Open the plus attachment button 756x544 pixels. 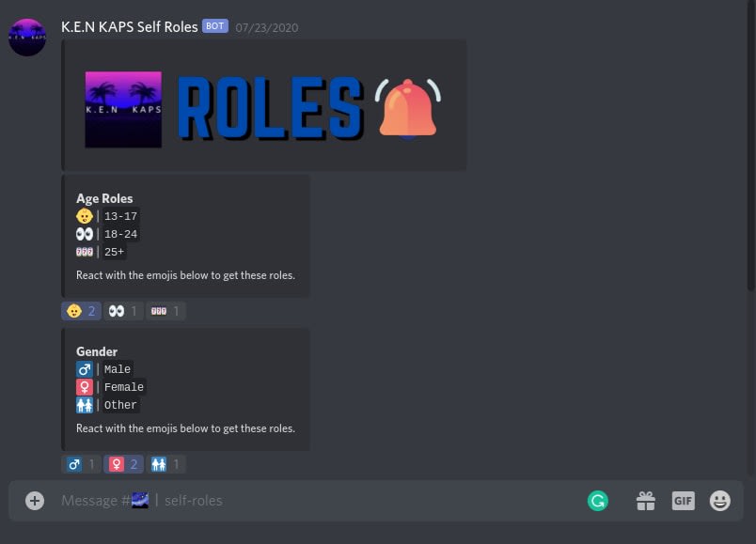point(35,501)
